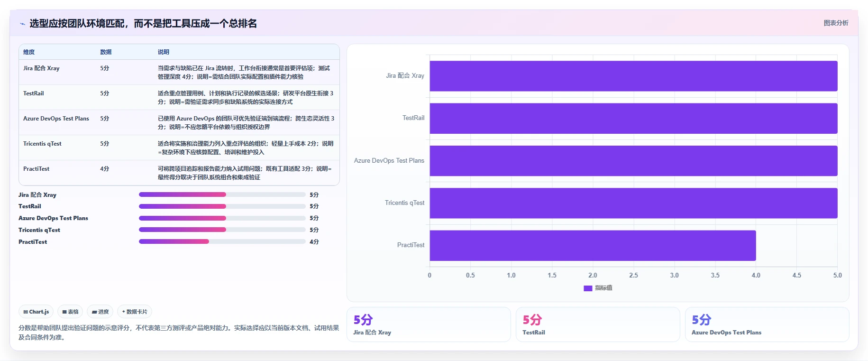The width and height of the screenshot is (868, 361).
Task: Click the TestRail progress bar
Action: (222, 206)
